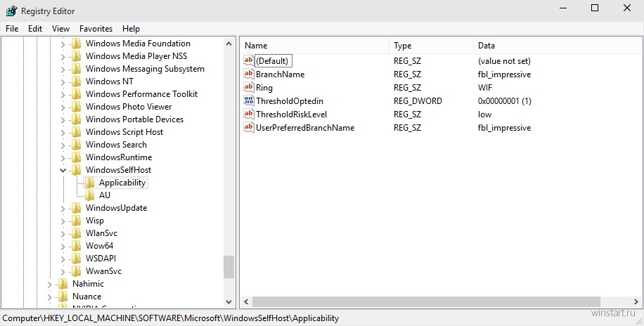
Task: Click the (Default) value string icon
Action: (249, 60)
